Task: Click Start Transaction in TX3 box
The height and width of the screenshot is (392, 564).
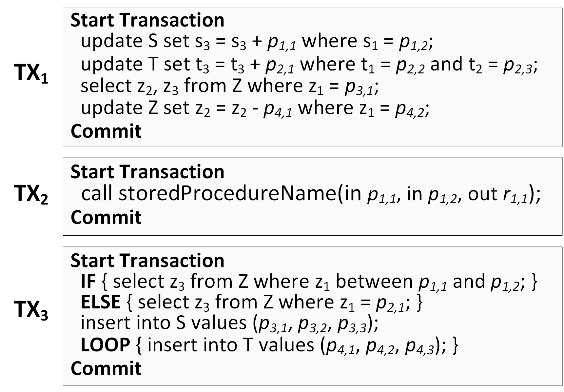Action: pos(147,261)
